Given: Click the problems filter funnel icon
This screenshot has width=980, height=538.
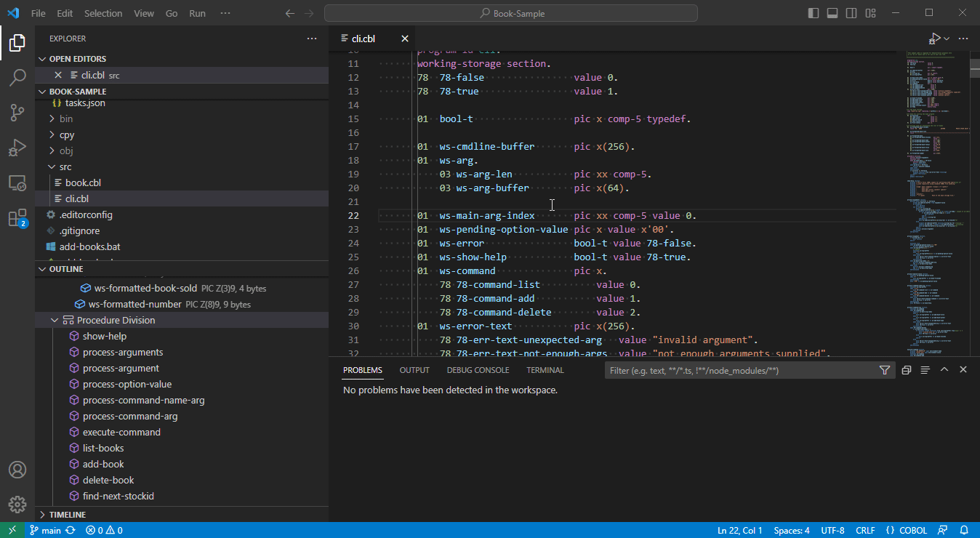Looking at the screenshot, I should click(885, 370).
